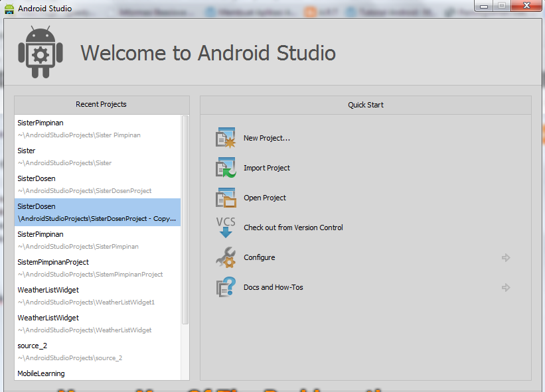Open the recent project named Sister
Image resolution: width=545 pixels, height=392 pixels.
point(98,157)
